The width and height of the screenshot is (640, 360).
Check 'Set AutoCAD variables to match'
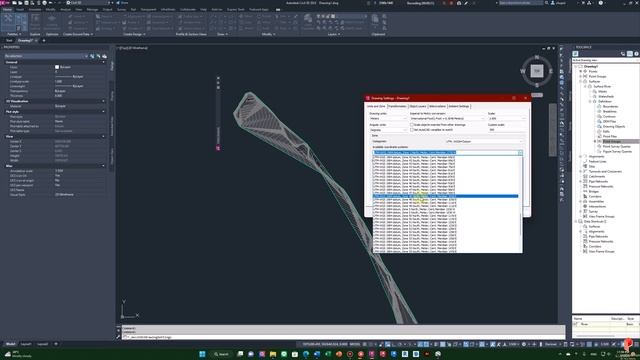pyautogui.click(x=412, y=129)
